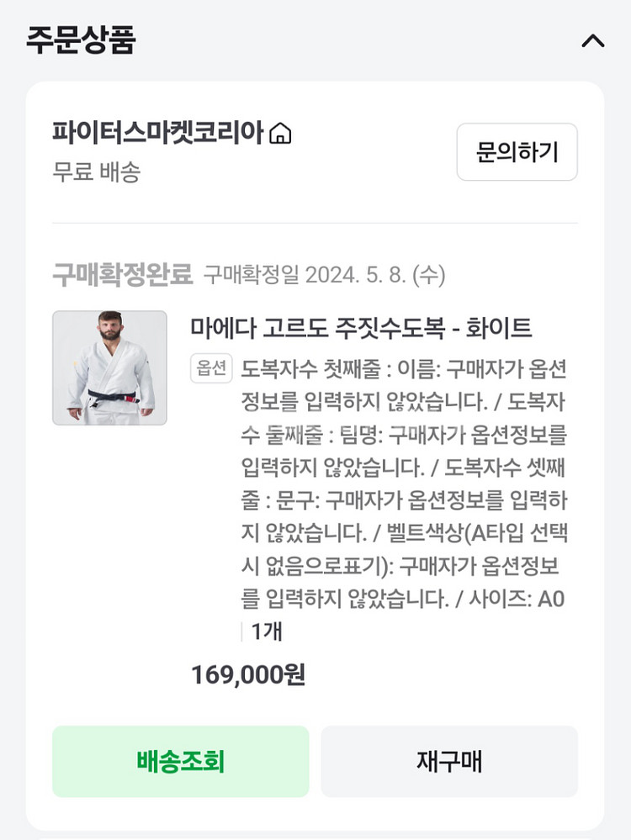Click the 주문상품 section heading

pyautogui.click(x=81, y=40)
